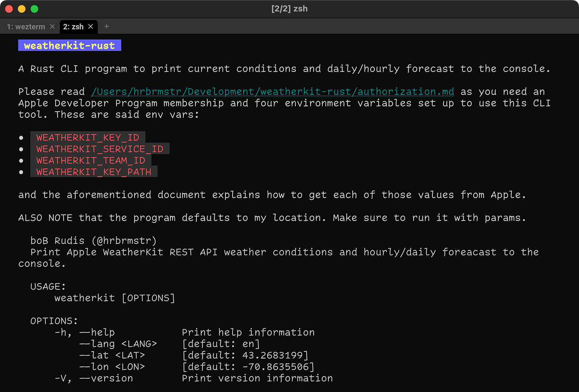Screen dimensions: 579x392
Task: Click '[default: en]' value
Action: click(221, 344)
